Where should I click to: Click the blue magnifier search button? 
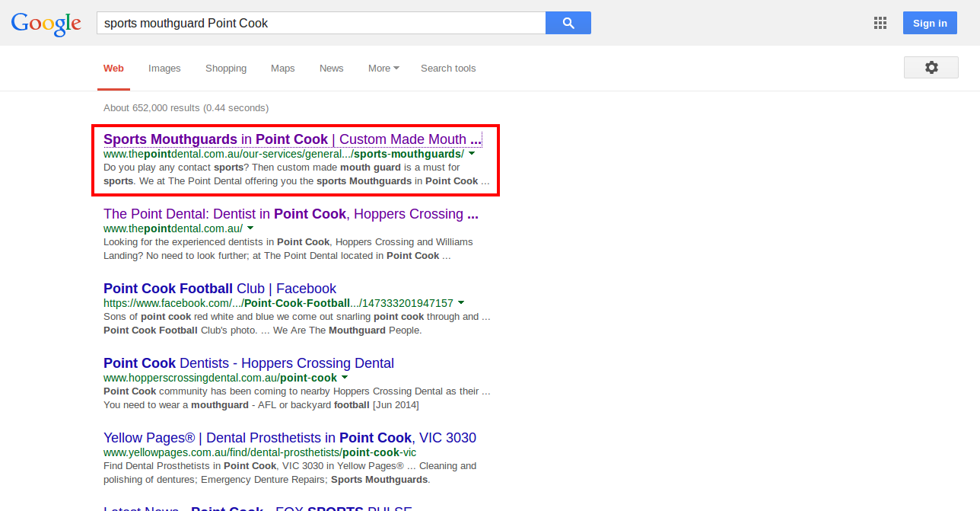[x=568, y=23]
